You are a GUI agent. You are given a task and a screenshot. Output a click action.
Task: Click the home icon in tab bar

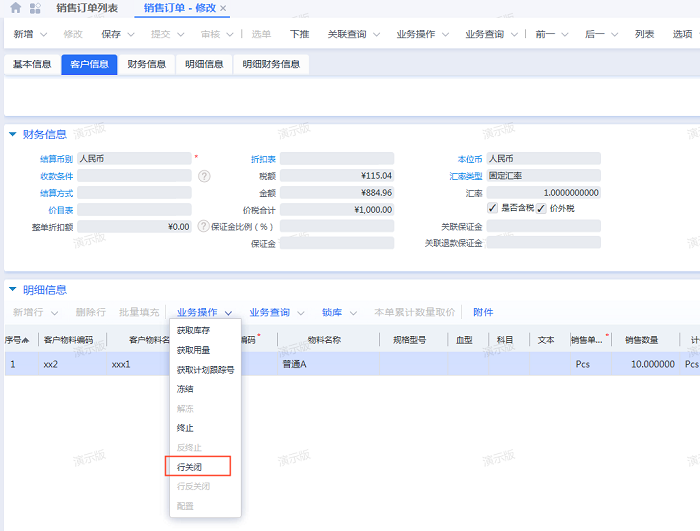pos(15,8)
